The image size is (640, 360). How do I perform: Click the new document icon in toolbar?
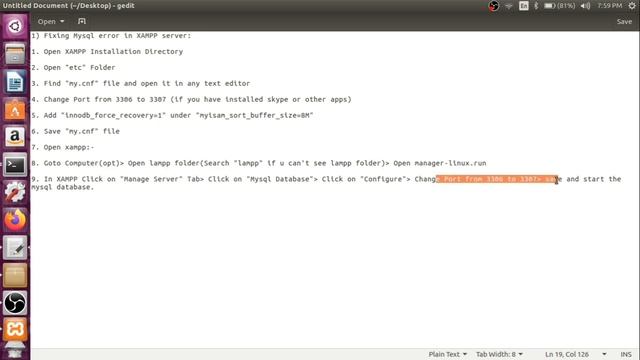tap(82, 21)
